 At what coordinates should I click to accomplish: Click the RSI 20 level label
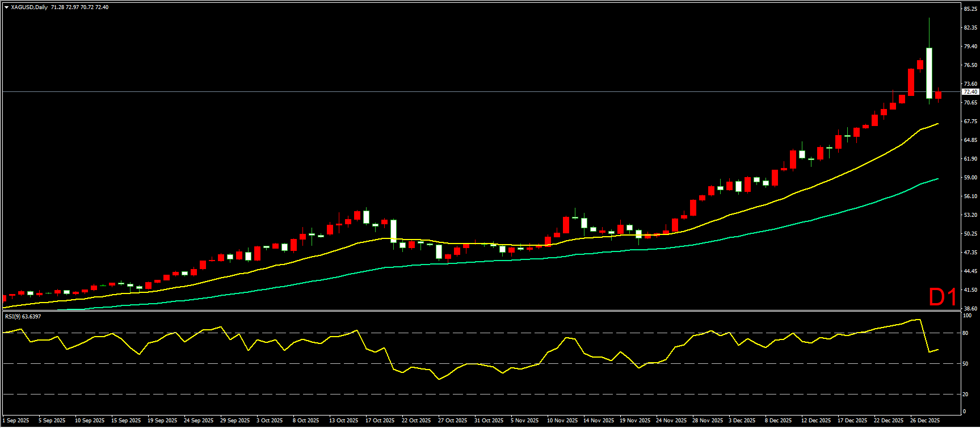(966, 394)
